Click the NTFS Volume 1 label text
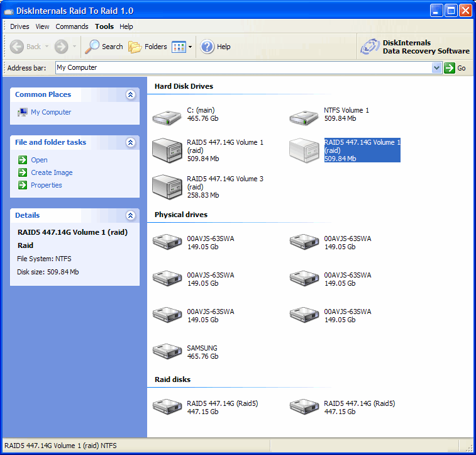 pyautogui.click(x=346, y=110)
